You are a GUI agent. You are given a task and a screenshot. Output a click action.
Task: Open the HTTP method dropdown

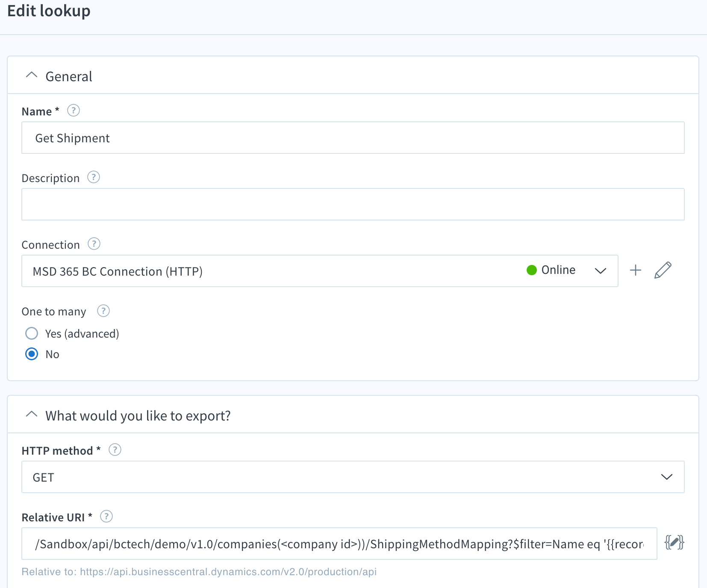click(666, 477)
